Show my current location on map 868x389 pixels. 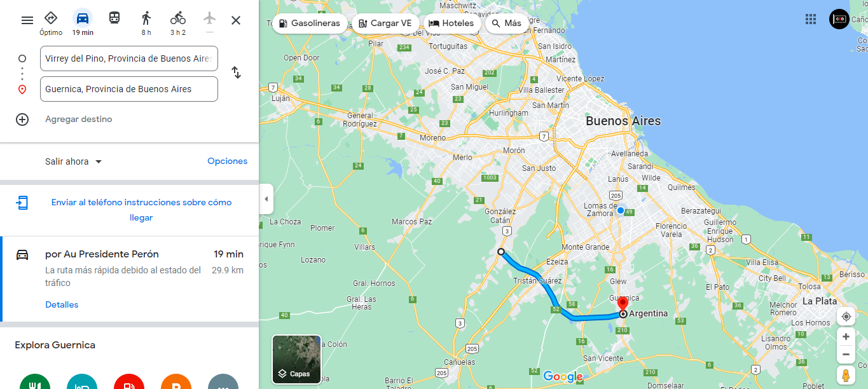(x=846, y=317)
